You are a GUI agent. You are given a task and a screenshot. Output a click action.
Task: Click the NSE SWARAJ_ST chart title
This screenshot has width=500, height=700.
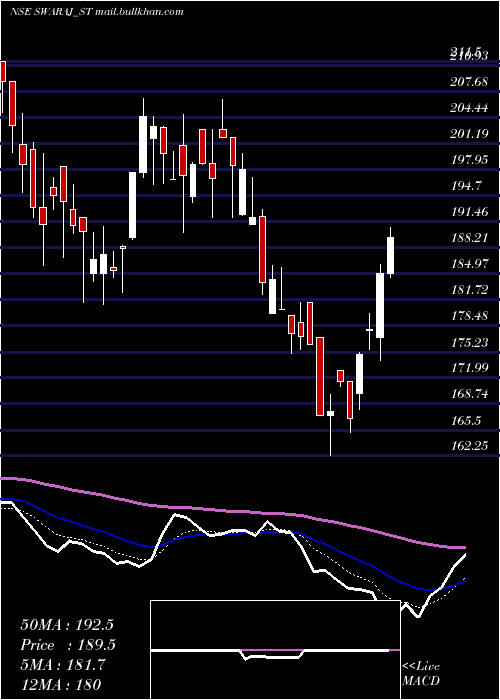click(x=96, y=12)
